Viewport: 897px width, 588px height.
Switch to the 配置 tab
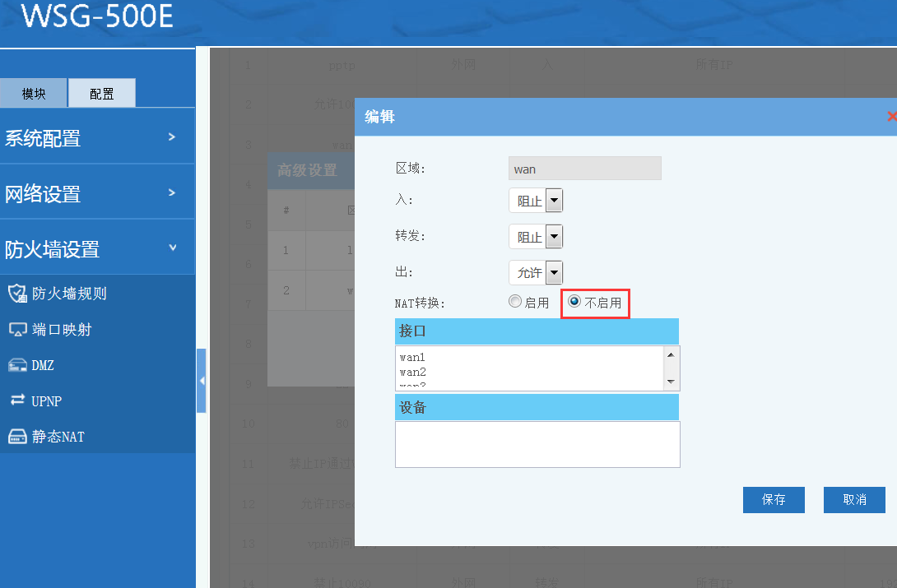[102, 94]
